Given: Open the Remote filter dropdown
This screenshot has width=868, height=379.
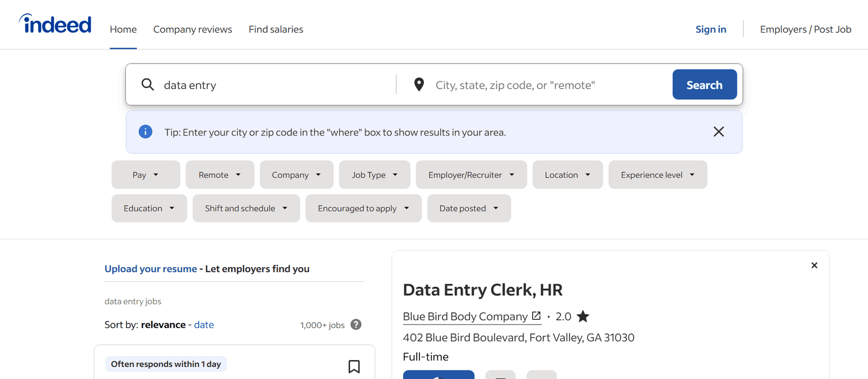Looking at the screenshot, I should (x=220, y=175).
